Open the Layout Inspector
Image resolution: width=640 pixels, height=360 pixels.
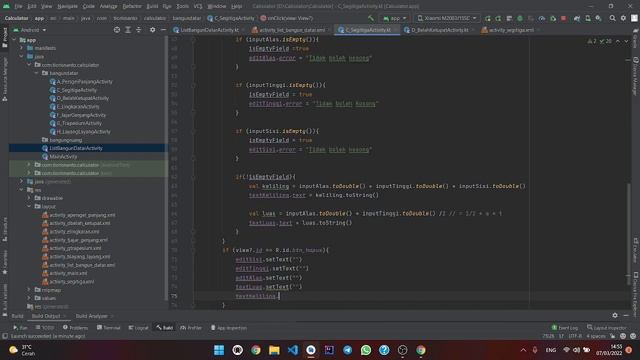(607, 328)
